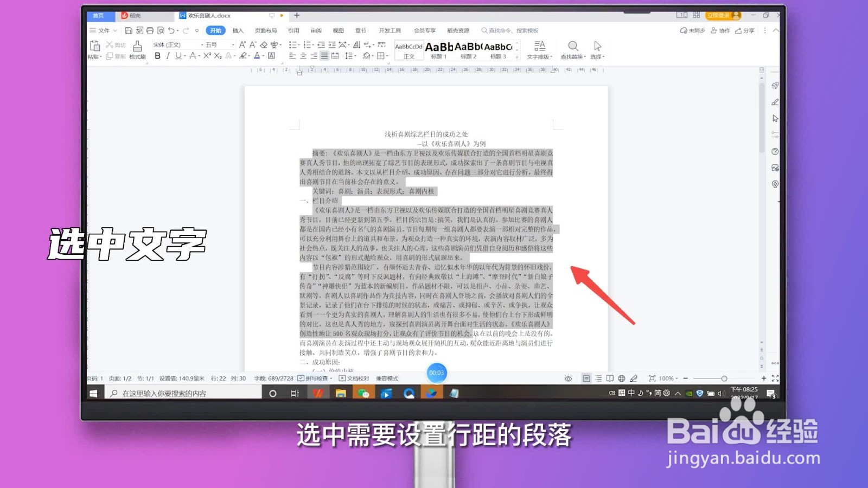
Task: Open Find and Replace (查找替换)
Action: pyautogui.click(x=573, y=49)
